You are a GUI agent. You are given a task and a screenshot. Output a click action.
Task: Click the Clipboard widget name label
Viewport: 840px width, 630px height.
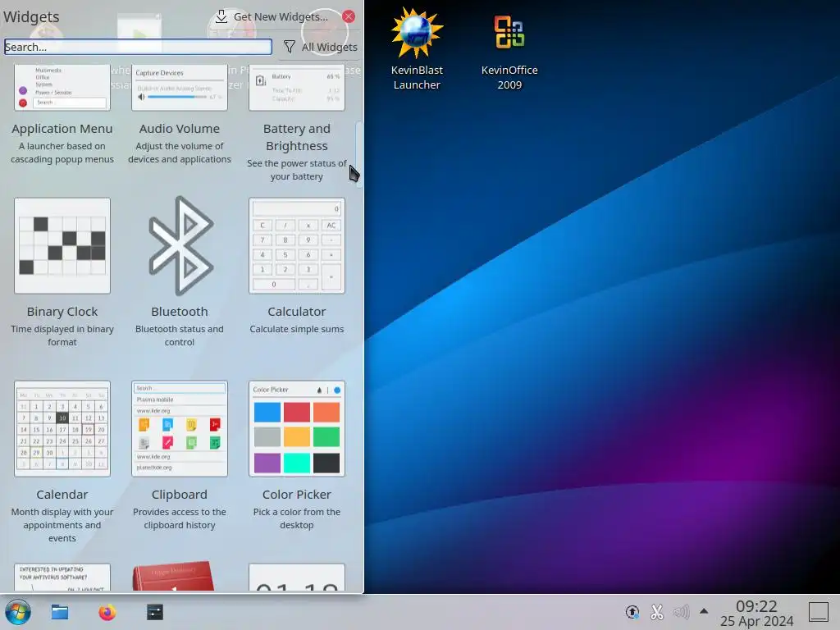click(x=180, y=495)
